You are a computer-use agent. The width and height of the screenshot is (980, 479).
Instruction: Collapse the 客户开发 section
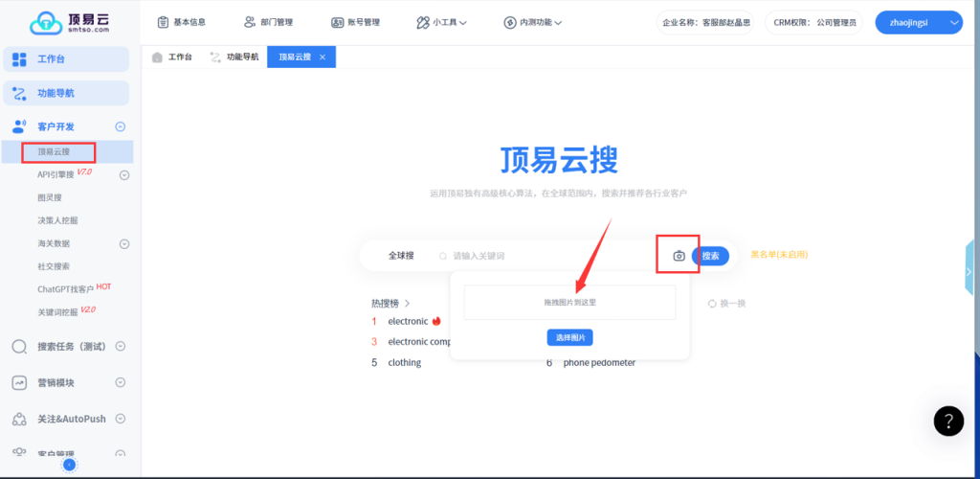[120, 126]
